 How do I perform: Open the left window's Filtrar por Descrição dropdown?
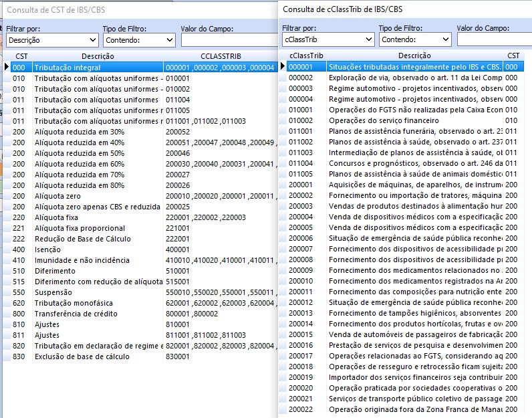click(51, 40)
